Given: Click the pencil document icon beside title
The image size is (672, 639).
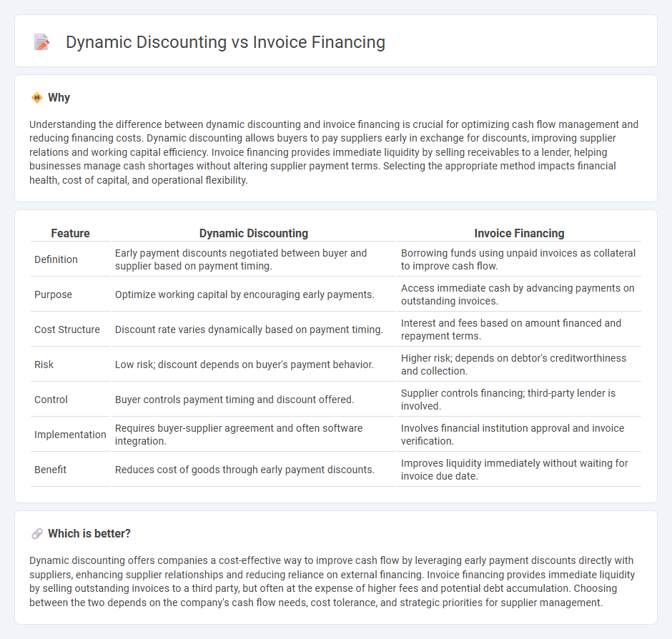Looking at the screenshot, I should (x=41, y=42).
